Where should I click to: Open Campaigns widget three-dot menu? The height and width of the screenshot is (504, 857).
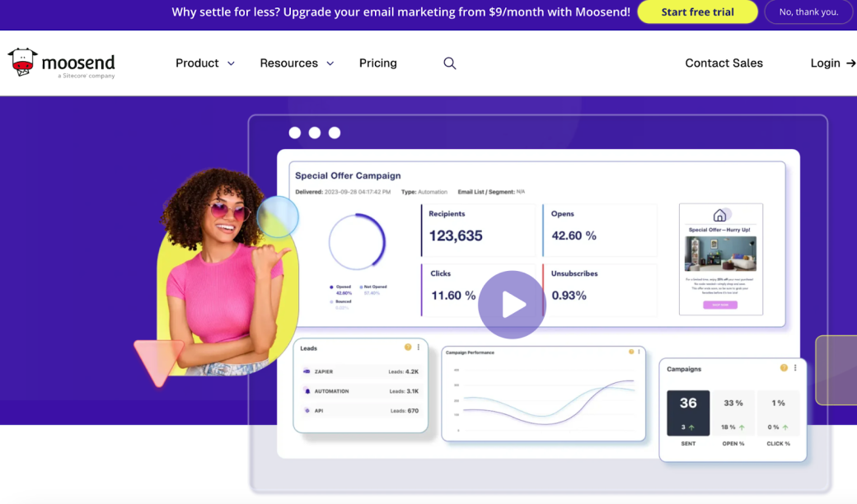coord(795,368)
